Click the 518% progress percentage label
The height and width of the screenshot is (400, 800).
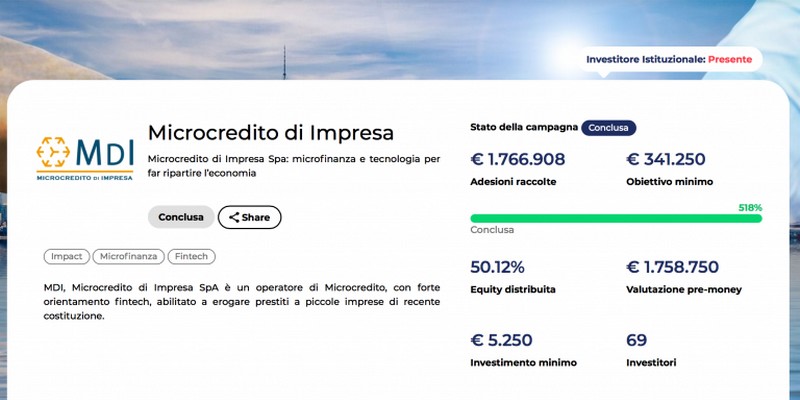pos(750,208)
